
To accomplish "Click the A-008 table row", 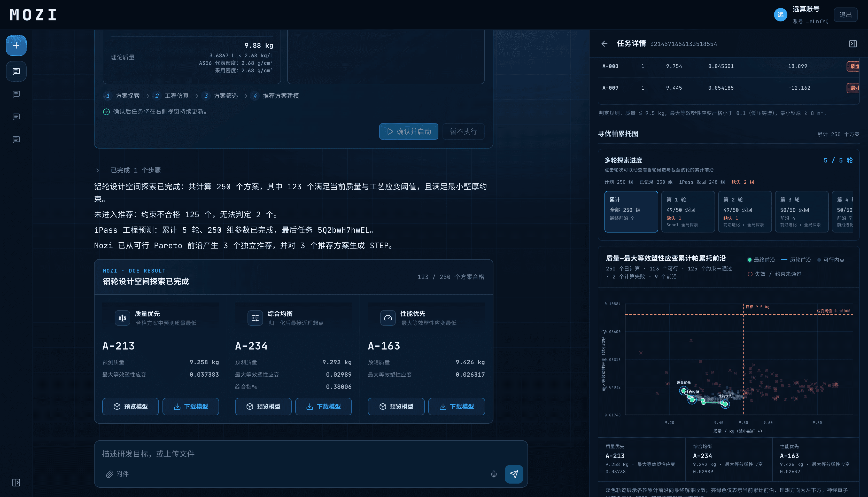I will [729, 66].
